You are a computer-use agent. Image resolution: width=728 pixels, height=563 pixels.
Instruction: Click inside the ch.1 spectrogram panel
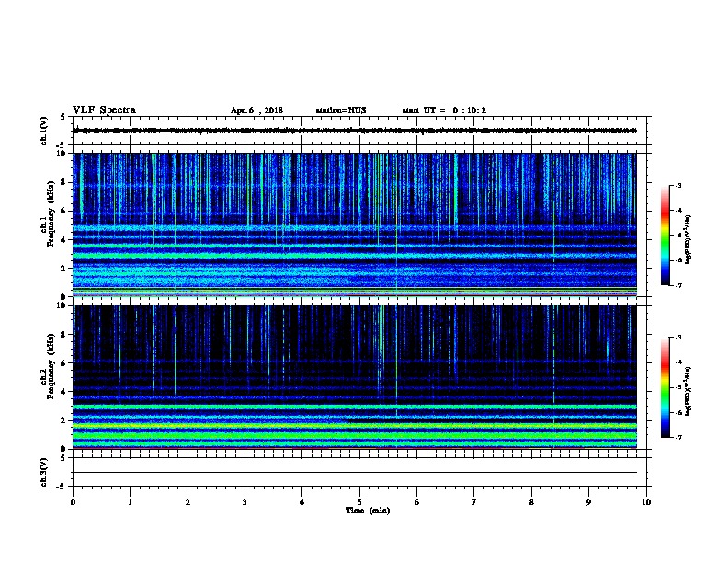click(x=355, y=224)
